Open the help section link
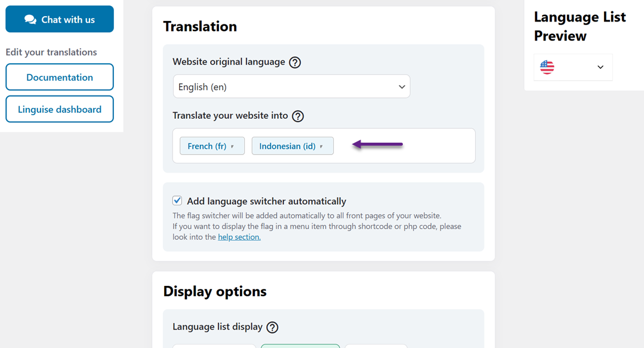644x348 pixels. [x=239, y=237]
